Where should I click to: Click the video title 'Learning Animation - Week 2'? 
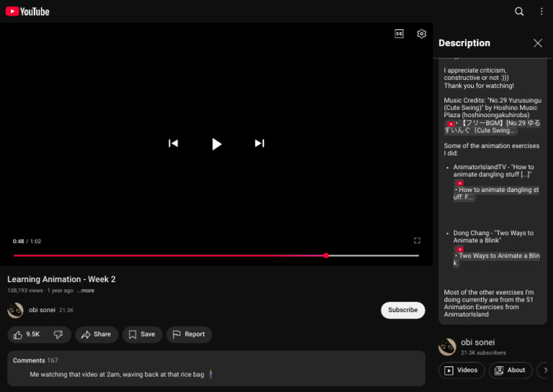(61, 279)
